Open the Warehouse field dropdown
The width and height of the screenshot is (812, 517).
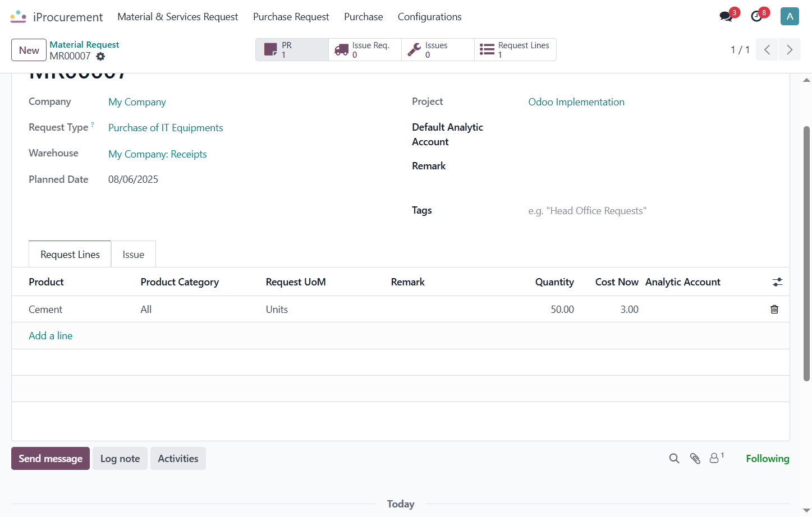158,154
